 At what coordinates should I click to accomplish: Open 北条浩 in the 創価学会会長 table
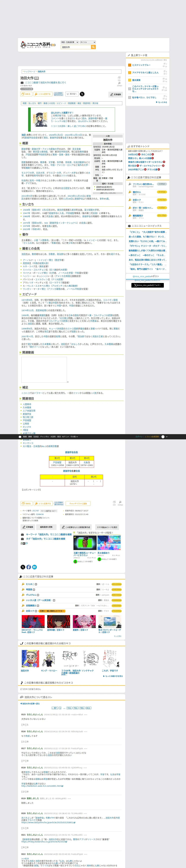(87, 462)
